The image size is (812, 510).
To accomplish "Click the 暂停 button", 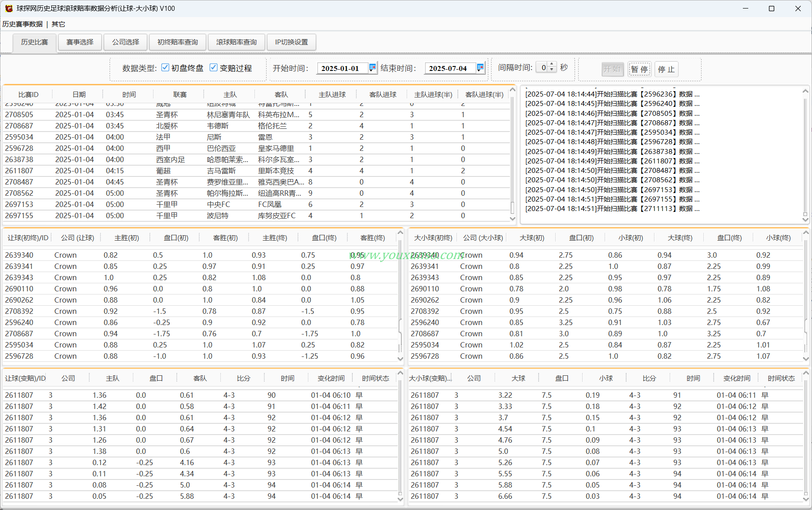I will (640, 69).
